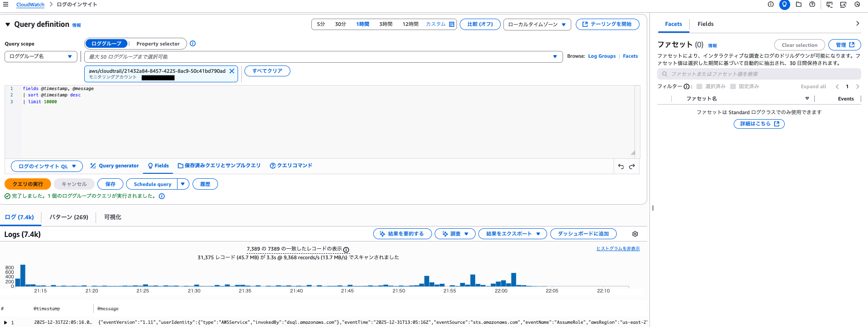The height and width of the screenshot is (327, 868).
Task: Expand log row 1 triangle
Action: [x=5, y=322]
